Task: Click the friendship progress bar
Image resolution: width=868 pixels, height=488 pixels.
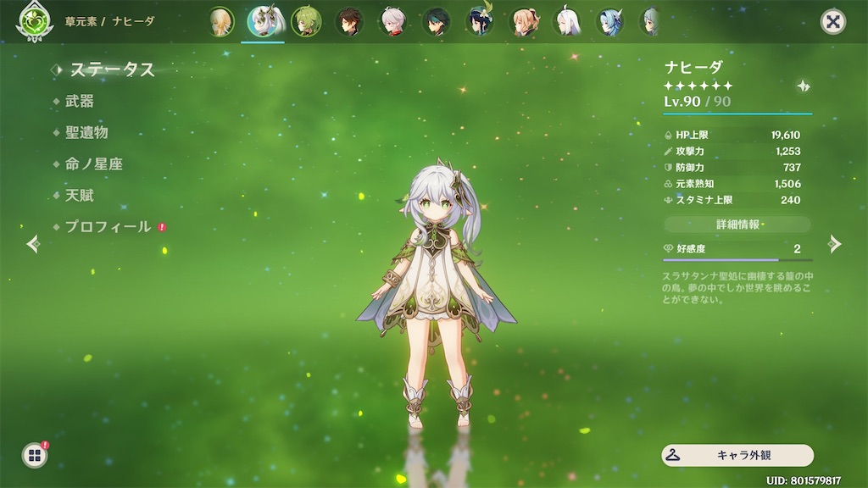Action: click(737, 259)
